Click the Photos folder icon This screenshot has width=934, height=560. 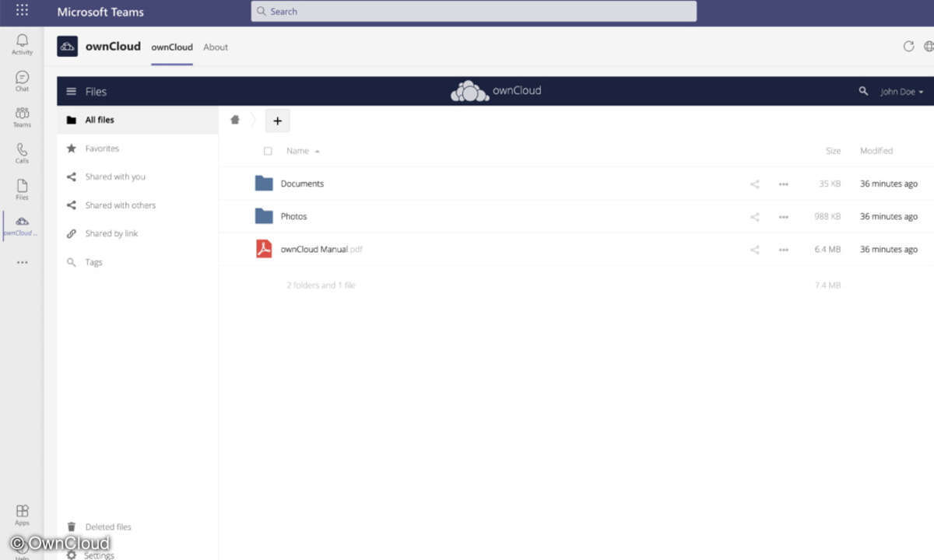pyautogui.click(x=264, y=216)
